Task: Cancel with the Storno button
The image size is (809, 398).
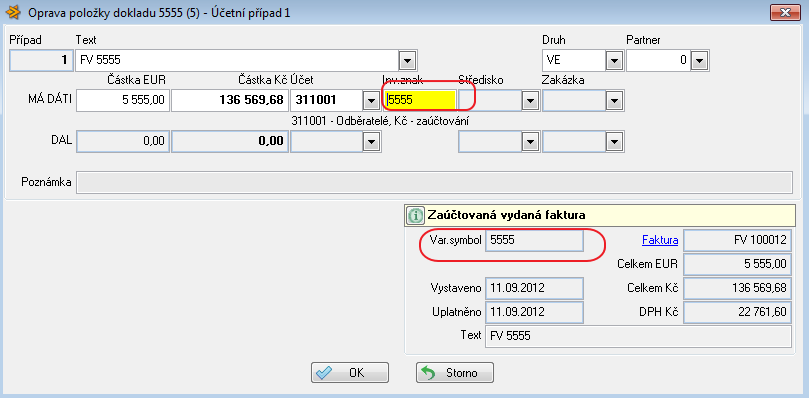Action: click(455, 372)
